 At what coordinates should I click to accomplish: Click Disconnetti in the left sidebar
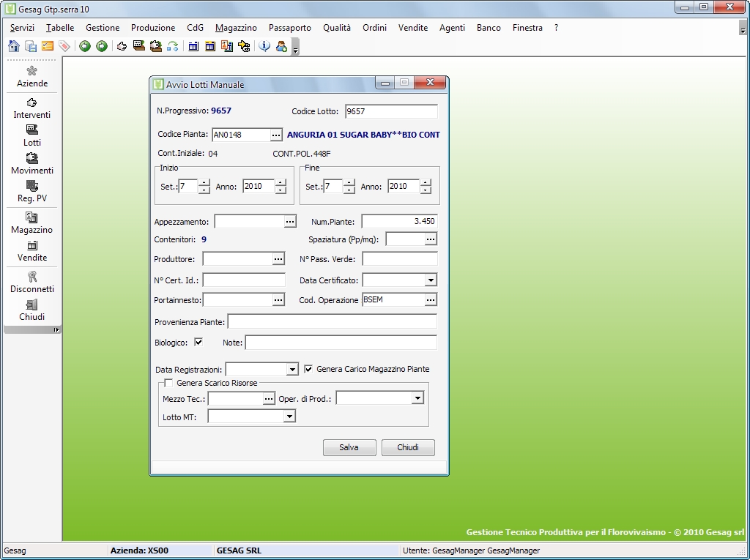32,282
